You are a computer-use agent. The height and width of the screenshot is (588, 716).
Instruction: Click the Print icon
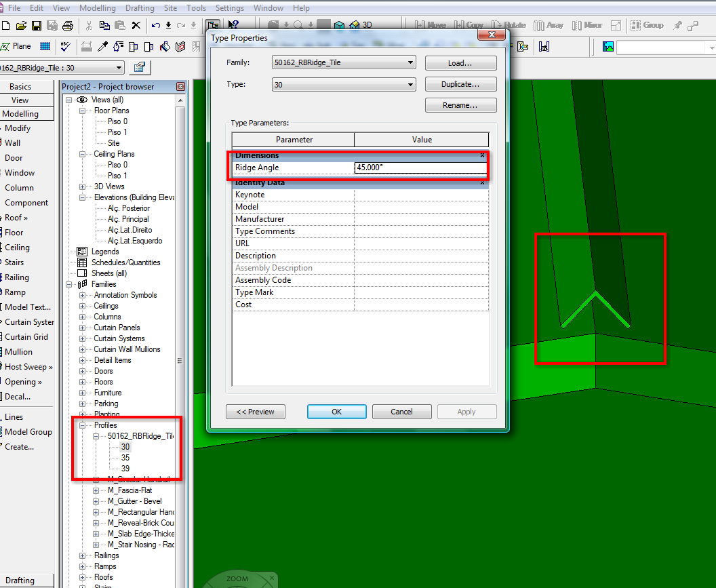[x=68, y=25]
